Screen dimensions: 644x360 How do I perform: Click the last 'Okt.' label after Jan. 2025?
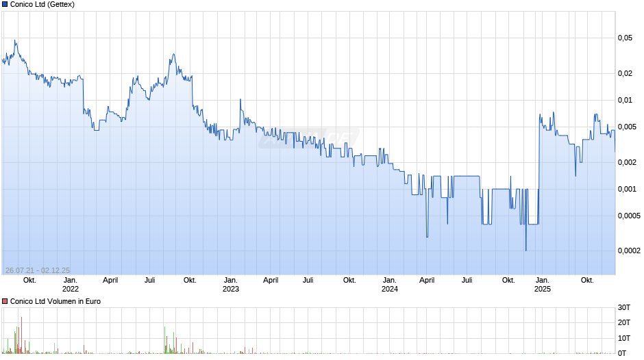(587, 281)
